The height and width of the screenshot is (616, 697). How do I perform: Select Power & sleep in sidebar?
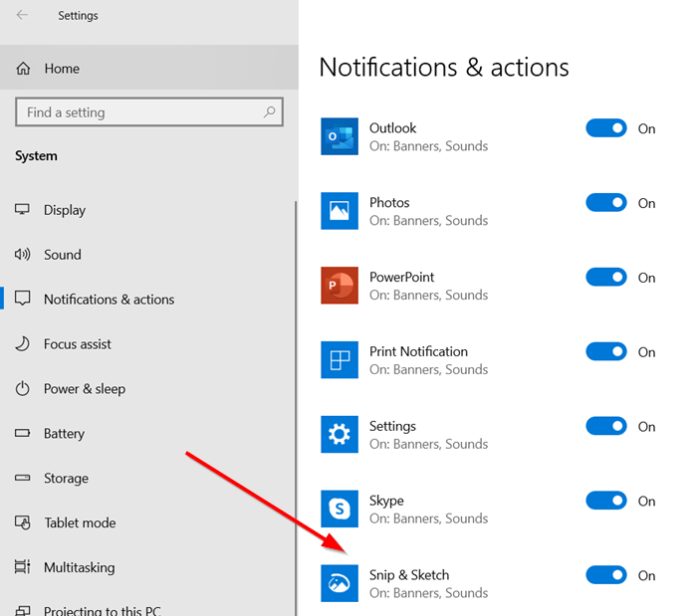pyautogui.click(x=84, y=389)
